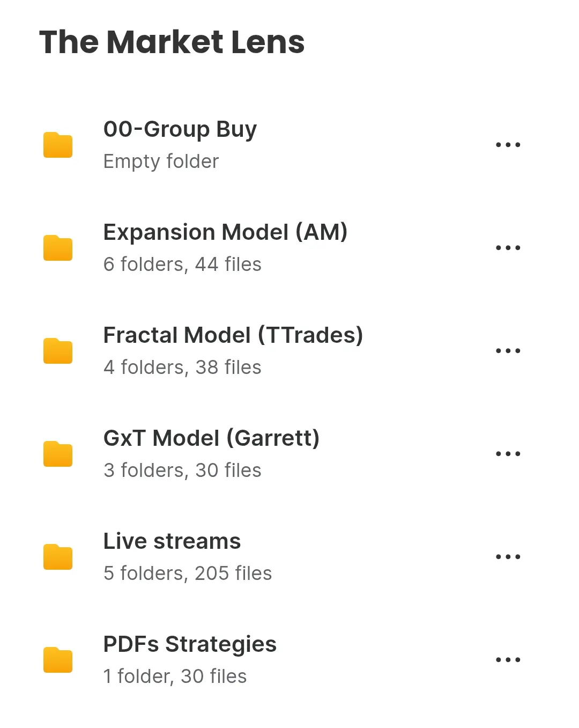Open the 00-Group Buy folder name
The width and height of the screenshot is (579, 728).
coord(180,129)
